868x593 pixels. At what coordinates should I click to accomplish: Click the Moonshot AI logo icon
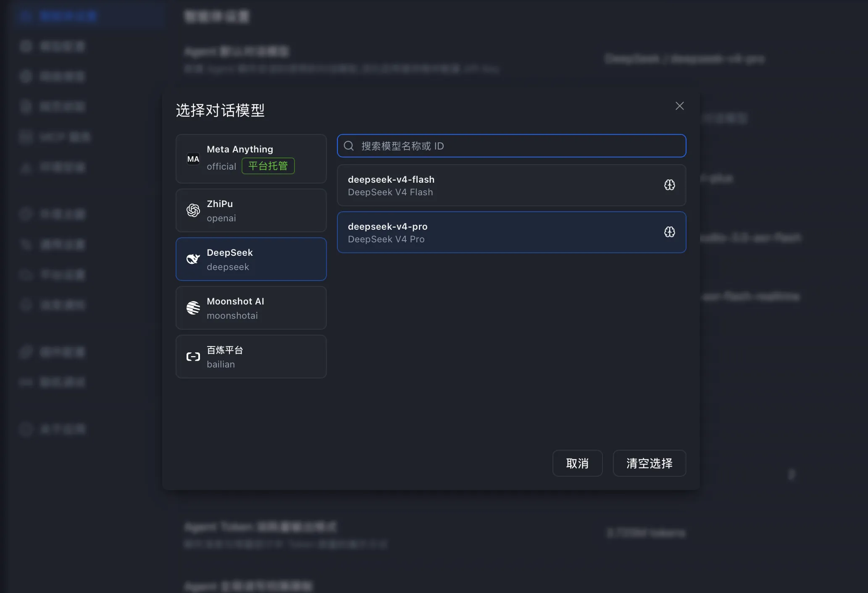pos(193,308)
